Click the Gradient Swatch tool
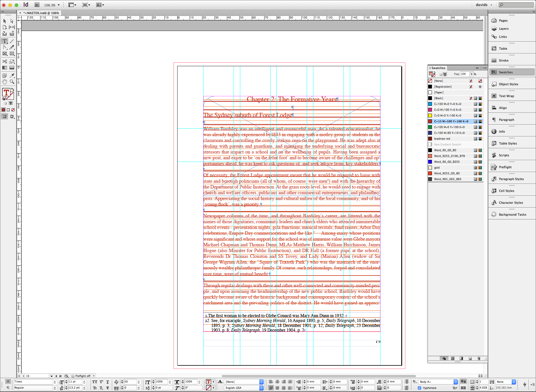The height and width of the screenshot is (392, 536). coord(5,68)
